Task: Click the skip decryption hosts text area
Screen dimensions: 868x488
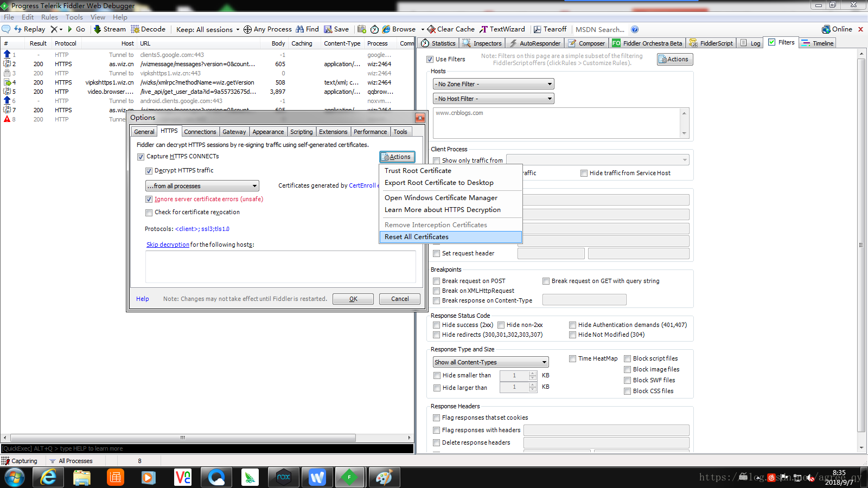Action: pos(280,267)
